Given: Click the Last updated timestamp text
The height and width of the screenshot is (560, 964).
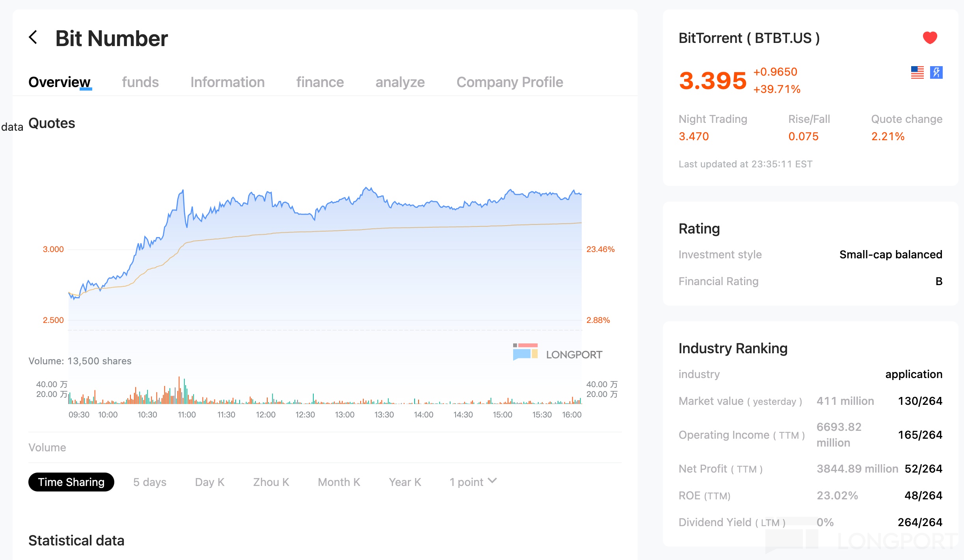Looking at the screenshot, I should coord(745,164).
